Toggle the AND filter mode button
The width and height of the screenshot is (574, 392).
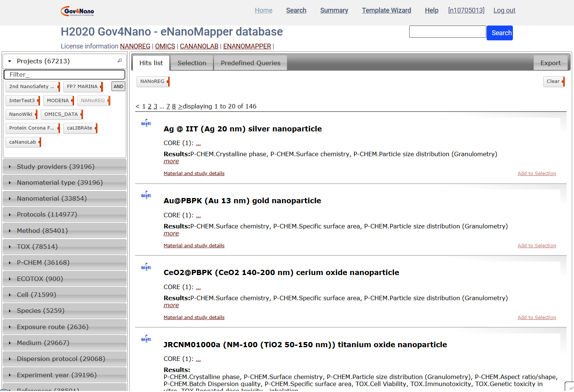point(118,86)
